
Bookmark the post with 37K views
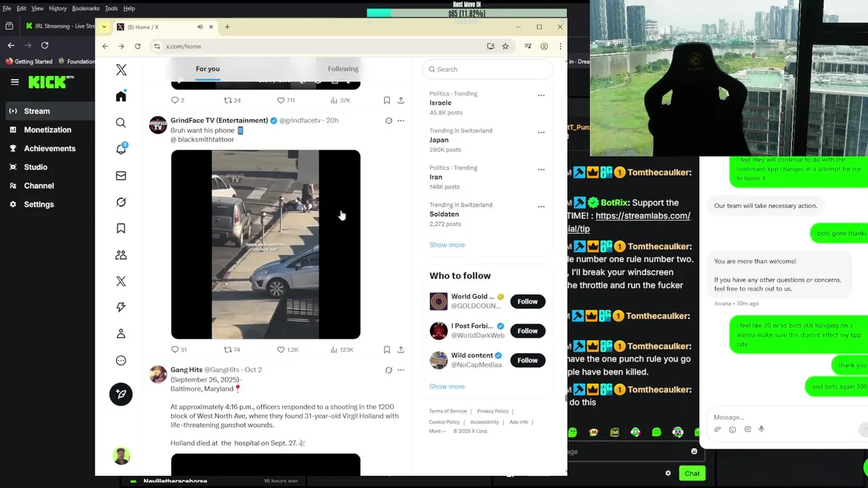pos(387,100)
